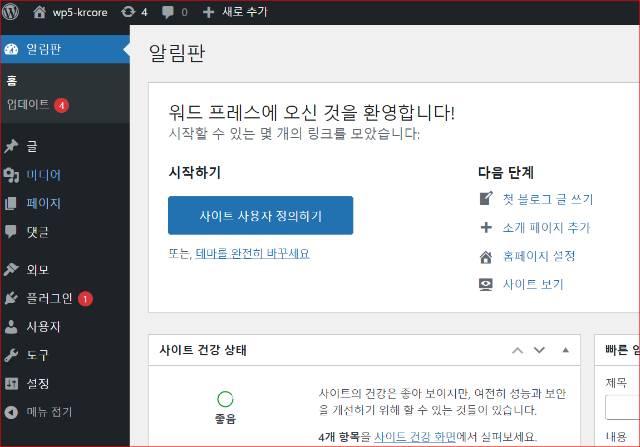Click the paintbrush icon for 외모
This screenshot has height=447, width=640.
11,269
